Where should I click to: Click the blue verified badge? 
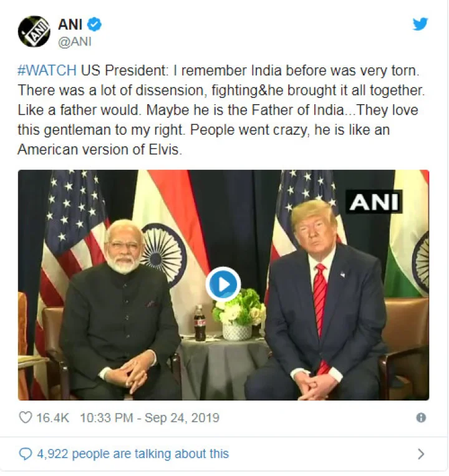(94, 24)
